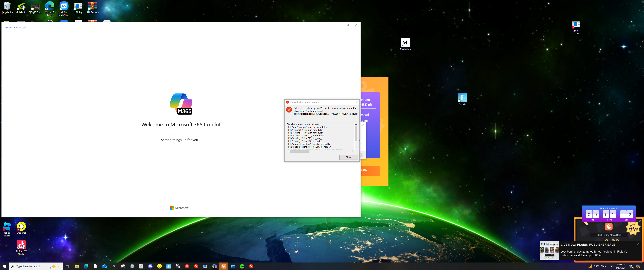Click the red error icon in dialog
The width and height of the screenshot is (644, 270).
pyautogui.click(x=289, y=110)
